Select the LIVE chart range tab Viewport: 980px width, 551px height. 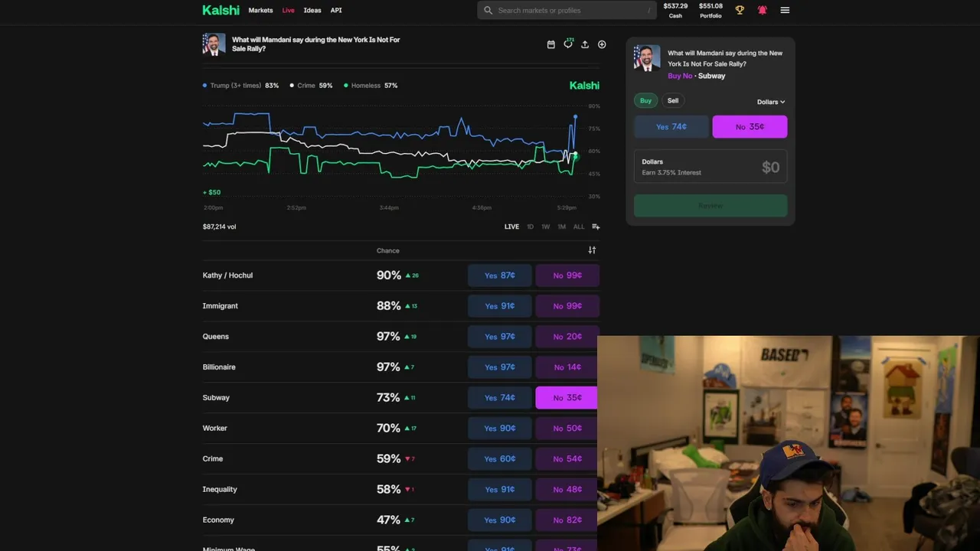[x=511, y=227]
